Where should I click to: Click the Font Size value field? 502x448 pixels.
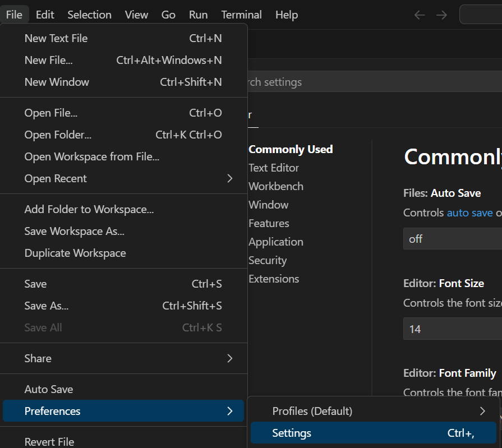tap(452, 329)
